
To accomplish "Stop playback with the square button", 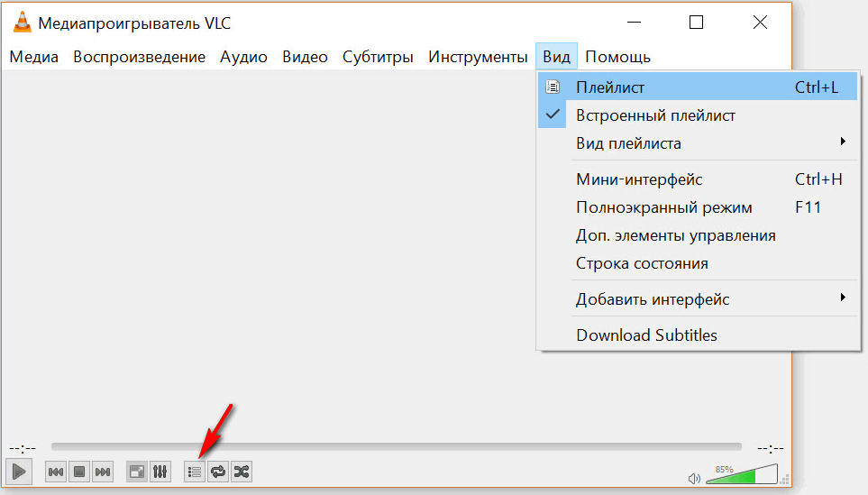I will coord(79,472).
